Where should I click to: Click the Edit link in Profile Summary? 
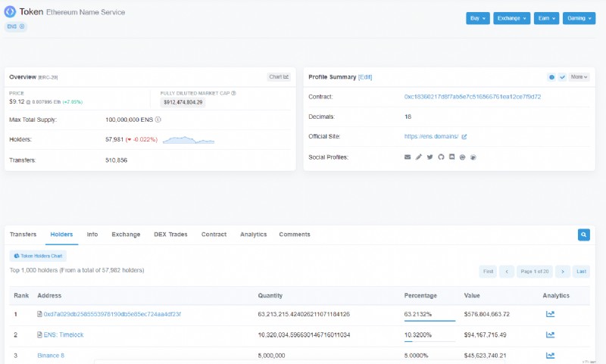[365, 77]
